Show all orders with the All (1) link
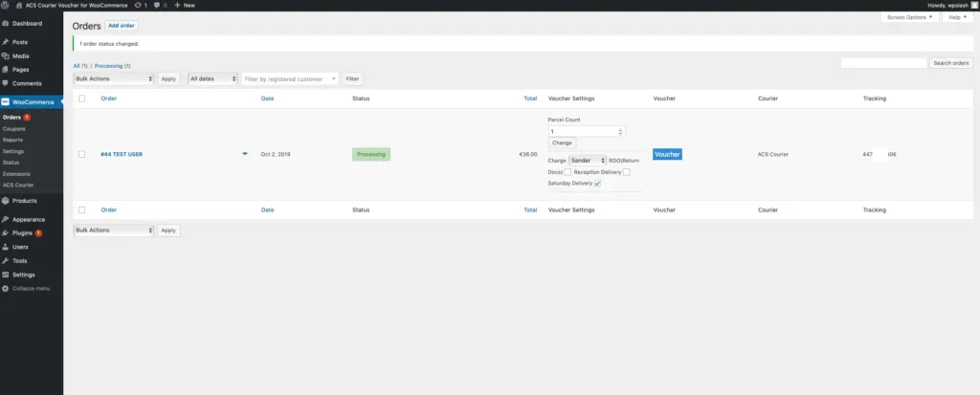 coord(80,66)
